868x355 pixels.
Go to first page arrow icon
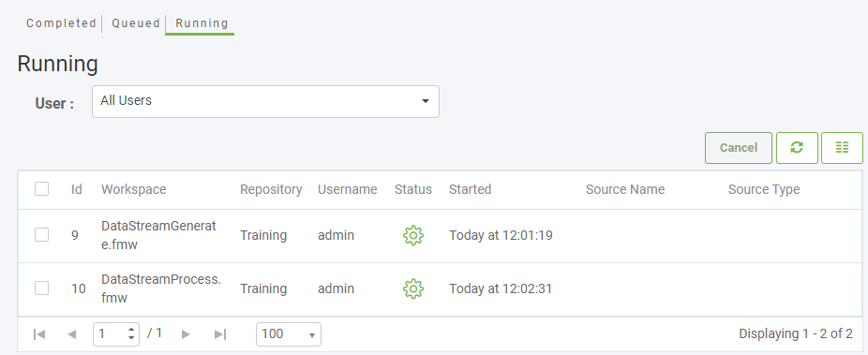tap(38, 334)
